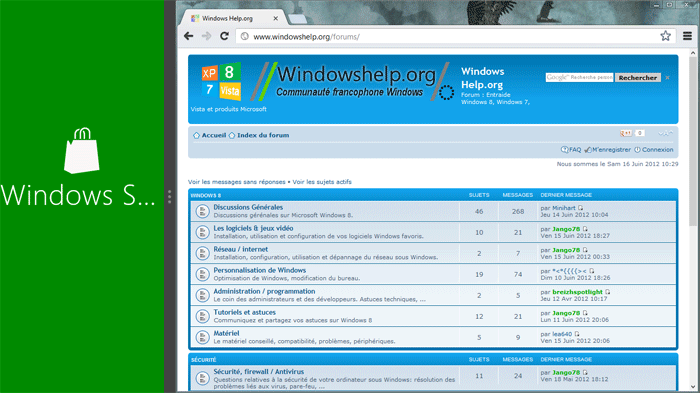Open Voir les sujets actifs
Image resolution: width=700 pixels, height=393 pixels.
[322, 182]
